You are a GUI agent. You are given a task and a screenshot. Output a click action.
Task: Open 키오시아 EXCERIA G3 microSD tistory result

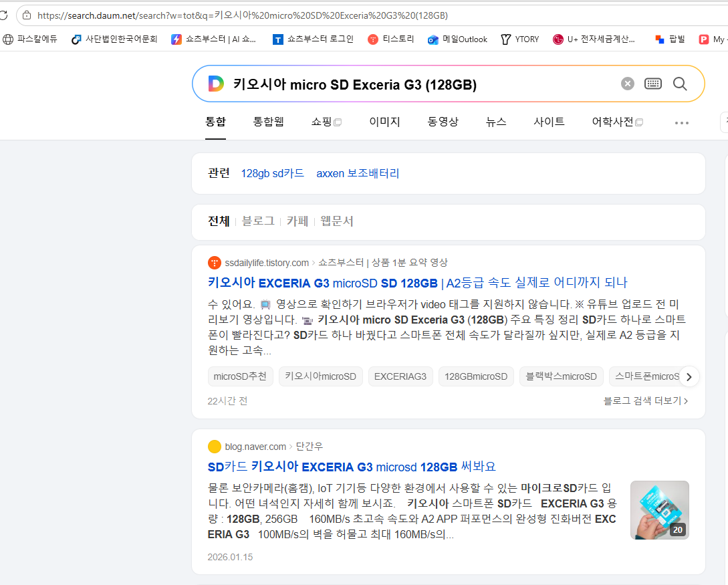click(417, 282)
